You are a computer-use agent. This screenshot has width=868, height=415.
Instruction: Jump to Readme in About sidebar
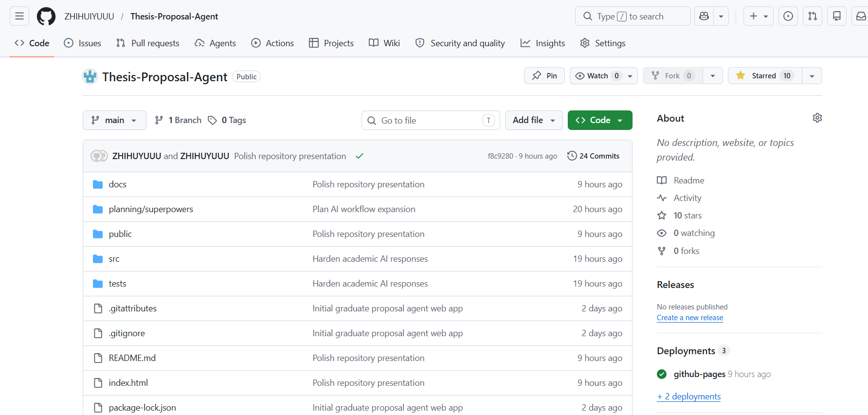tap(681, 180)
